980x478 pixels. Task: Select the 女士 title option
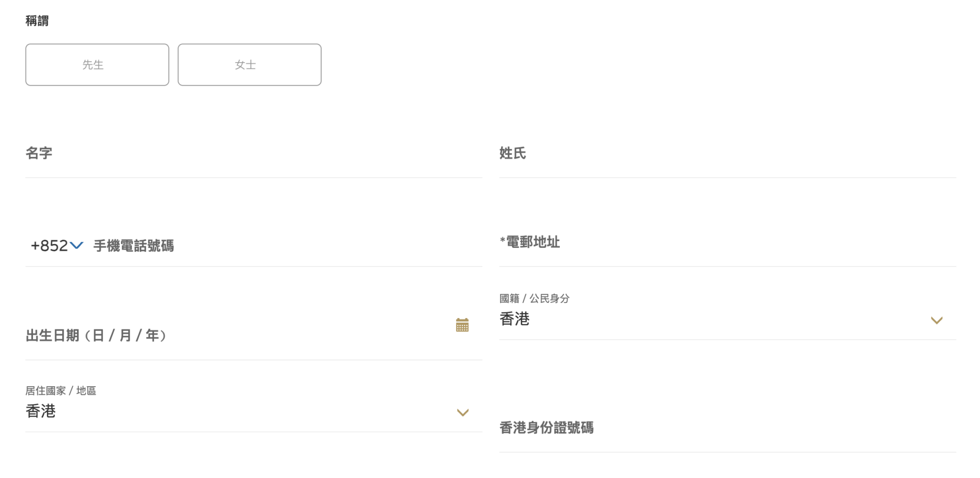249,65
